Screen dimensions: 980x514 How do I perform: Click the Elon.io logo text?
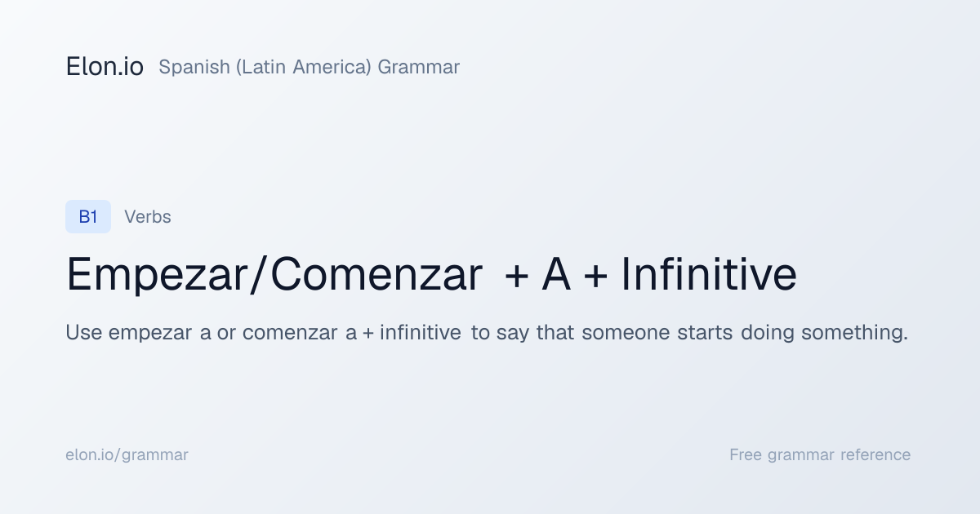[105, 67]
